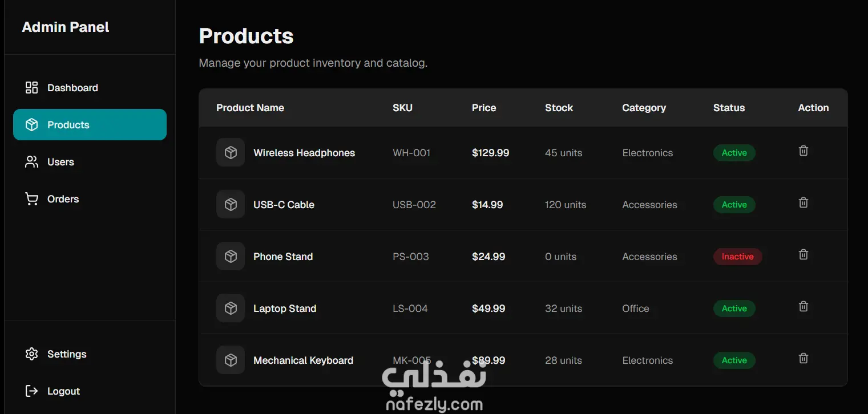Click the Settings gear icon
The height and width of the screenshot is (414, 868).
[x=32, y=354]
